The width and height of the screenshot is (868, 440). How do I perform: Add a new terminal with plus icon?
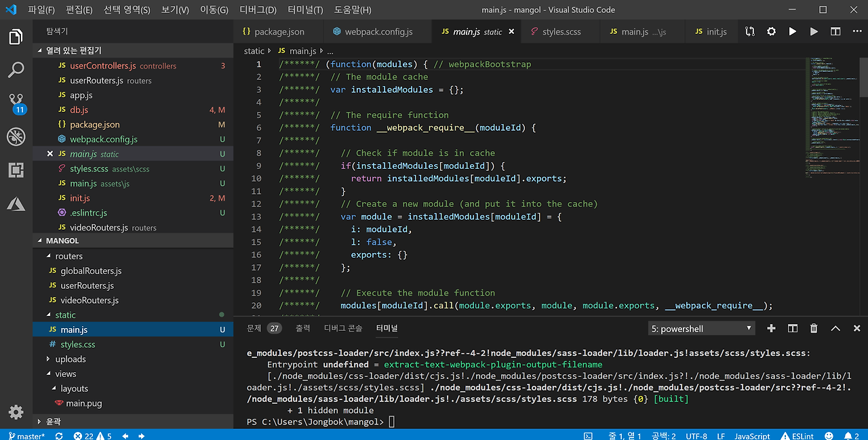pos(771,329)
